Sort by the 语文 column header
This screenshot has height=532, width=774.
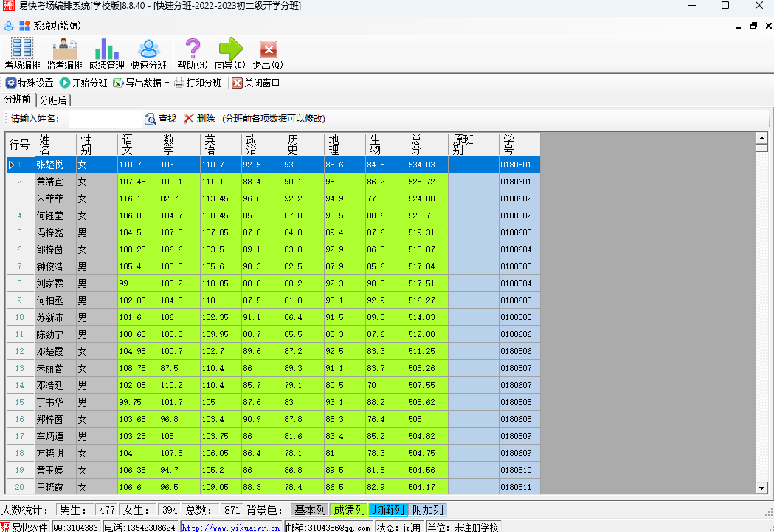point(138,145)
